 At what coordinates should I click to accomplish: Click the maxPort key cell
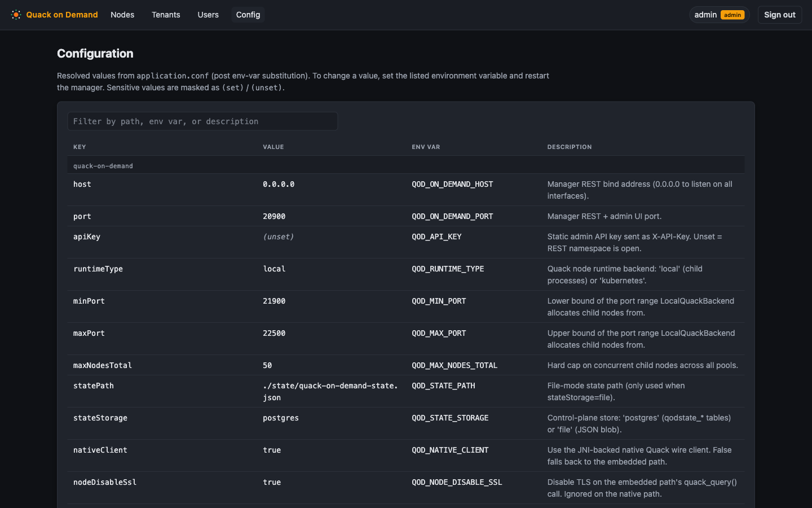[89, 333]
